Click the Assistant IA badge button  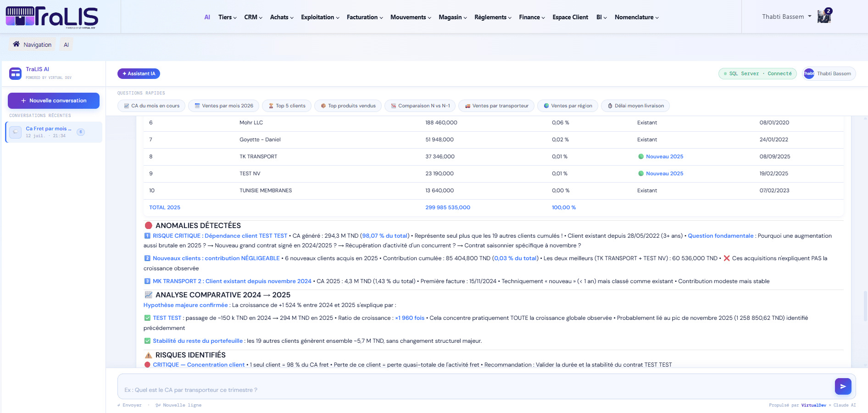coord(139,73)
